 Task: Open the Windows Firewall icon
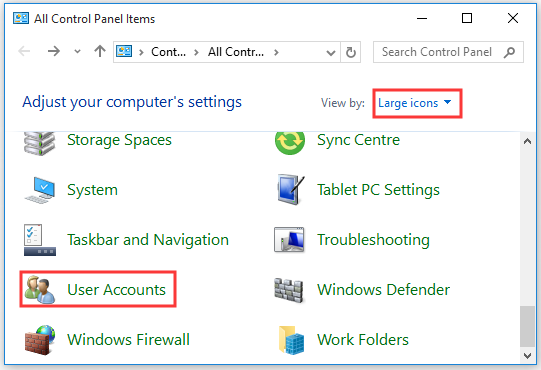[x=40, y=340]
